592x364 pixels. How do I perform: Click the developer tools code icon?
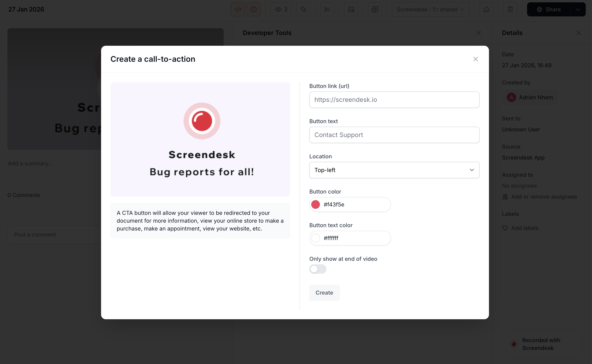pyautogui.click(x=238, y=9)
